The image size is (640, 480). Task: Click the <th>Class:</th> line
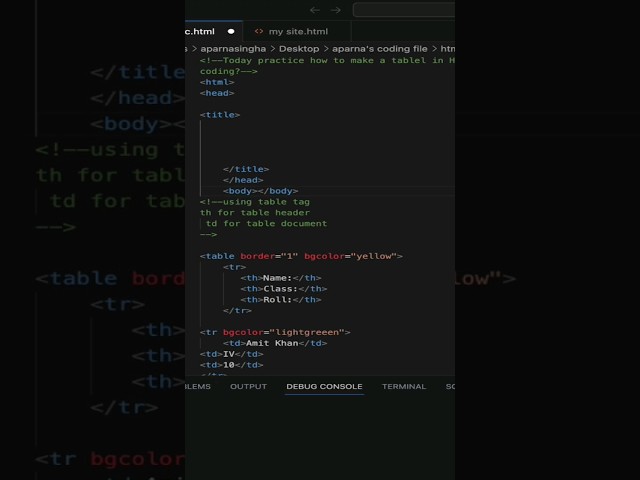click(x=284, y=289)
